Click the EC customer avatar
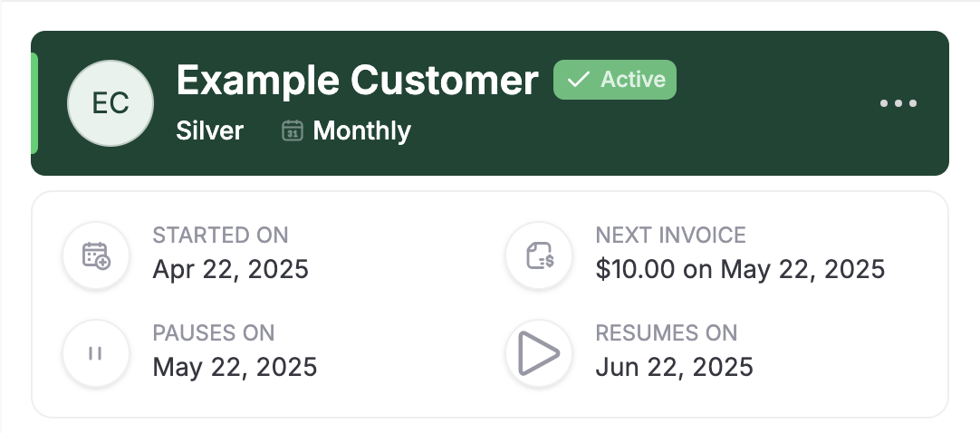 click(110, 103)
